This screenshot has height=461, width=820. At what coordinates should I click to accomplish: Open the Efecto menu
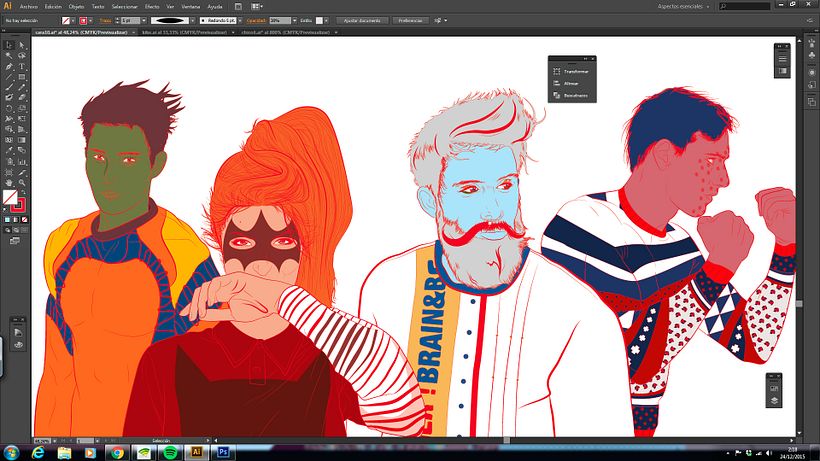point(152,7)
